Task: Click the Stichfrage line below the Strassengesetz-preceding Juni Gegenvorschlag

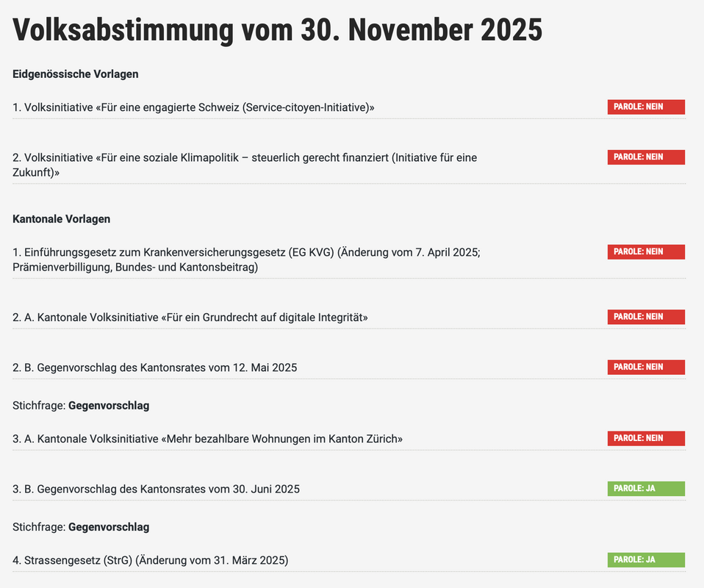Action: click(81, 527)
